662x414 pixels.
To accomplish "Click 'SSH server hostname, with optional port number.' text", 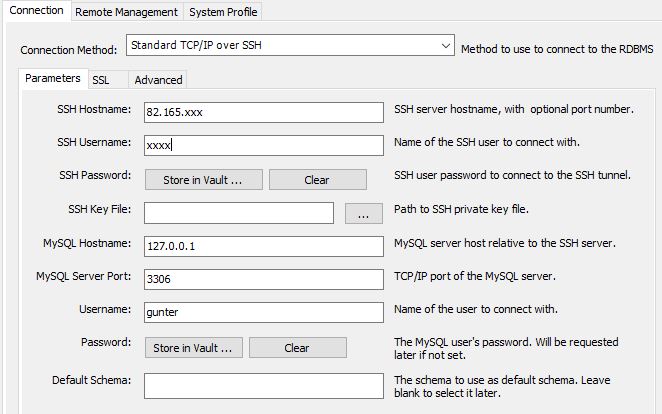I will tap(514, 109).
